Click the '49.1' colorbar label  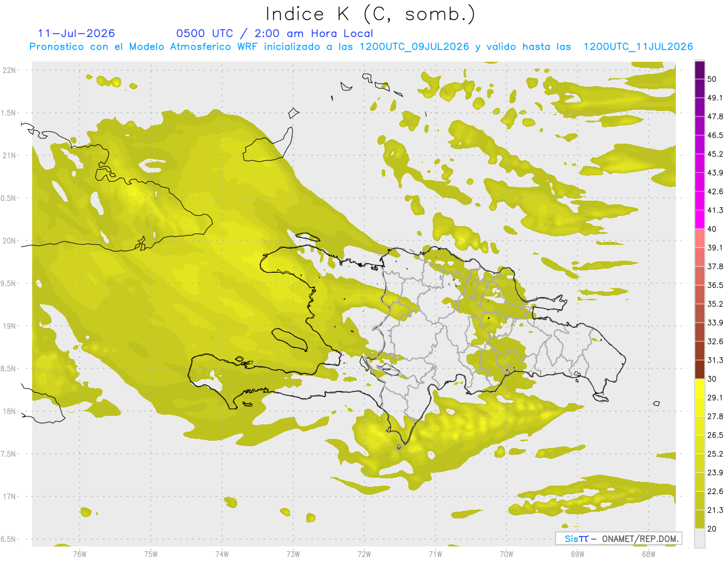(x=715, y=98)
